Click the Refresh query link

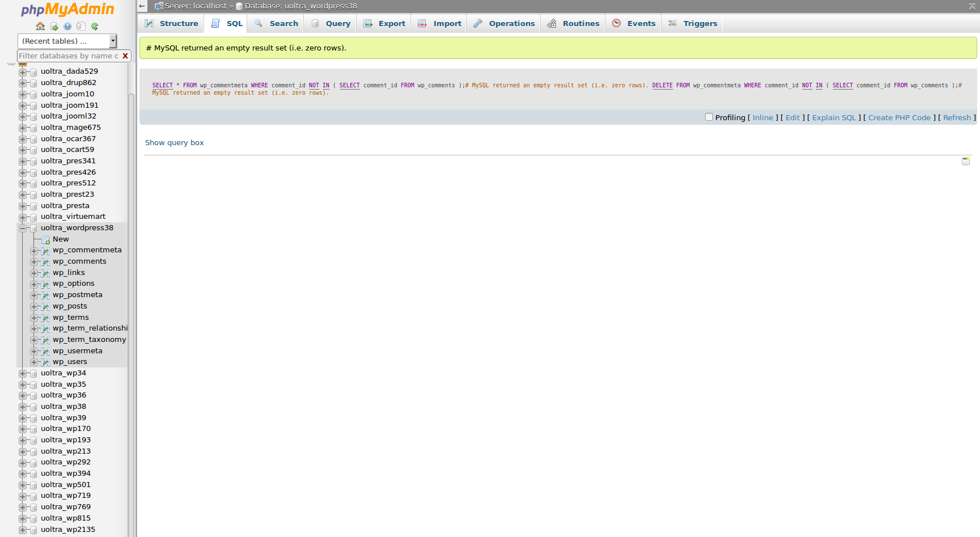pos(957,117)
